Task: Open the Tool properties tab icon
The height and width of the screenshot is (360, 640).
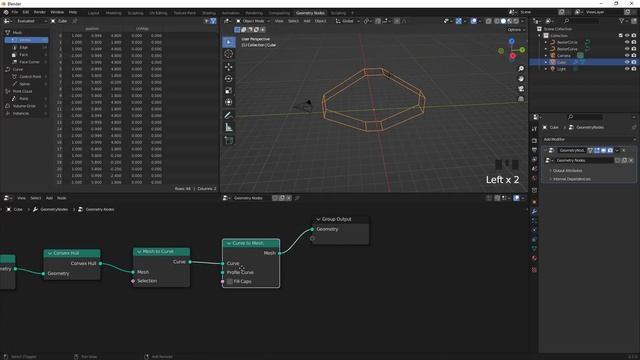Action: (x=534, y=129)
